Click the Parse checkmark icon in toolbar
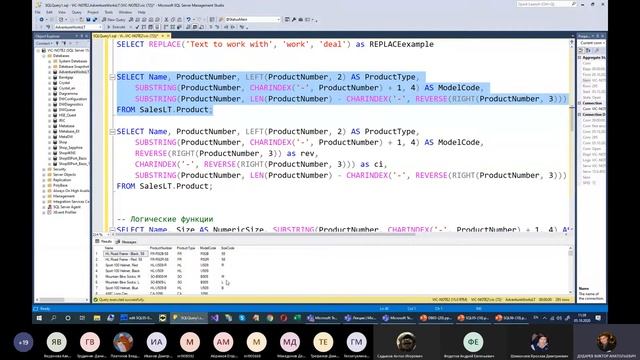The image size is (640, 360). (x=137, y=27)
